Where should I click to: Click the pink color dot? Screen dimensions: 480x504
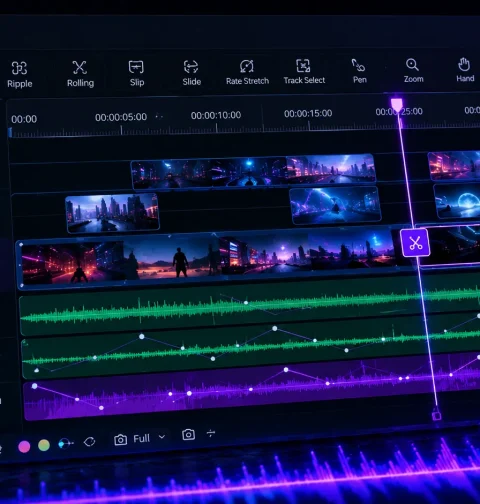click(24, 446)
